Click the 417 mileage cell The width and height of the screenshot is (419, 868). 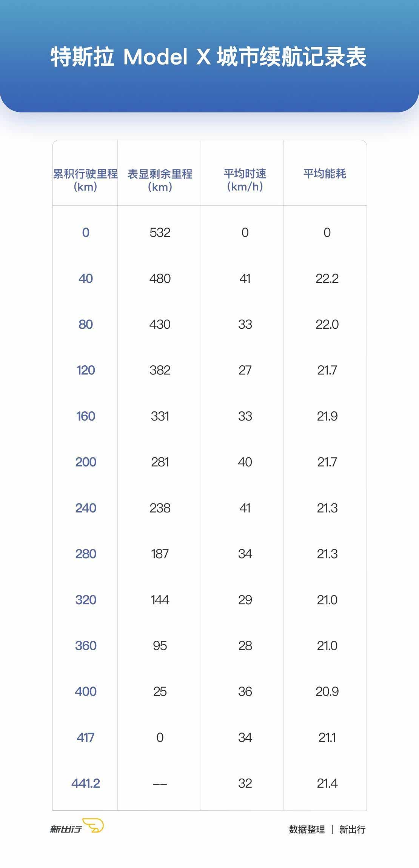86,737
